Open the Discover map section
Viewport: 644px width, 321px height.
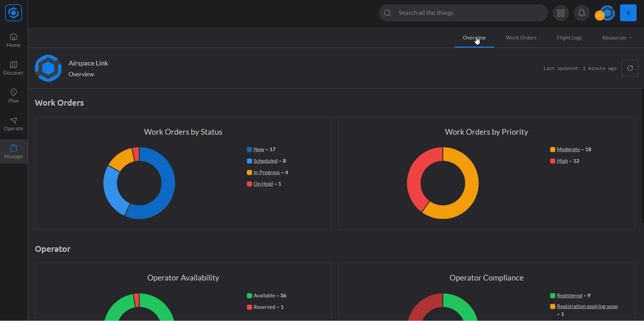pyautogui.click(x=13, y=68)
